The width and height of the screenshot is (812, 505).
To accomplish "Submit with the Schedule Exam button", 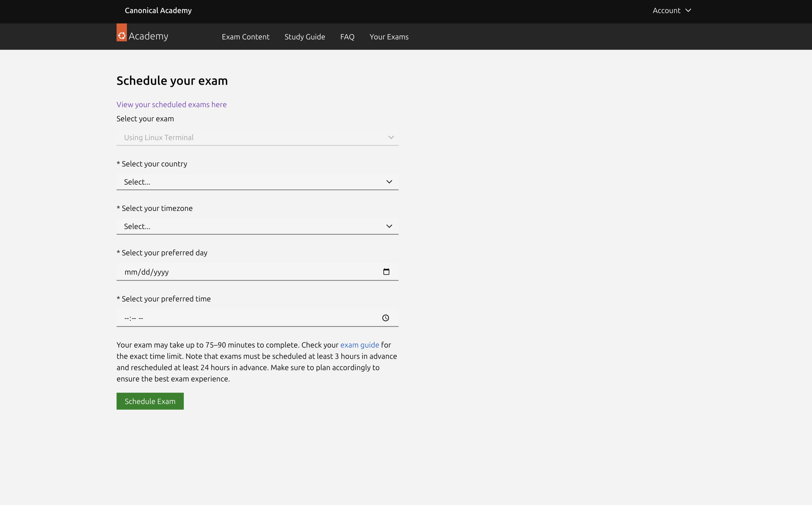I will pos(150,401).
